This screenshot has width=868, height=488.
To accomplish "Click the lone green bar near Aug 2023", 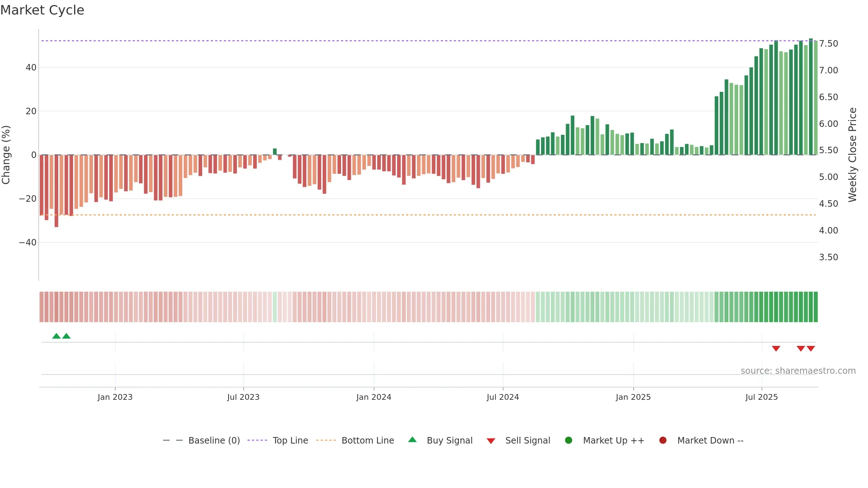I will tap(275, 151).
